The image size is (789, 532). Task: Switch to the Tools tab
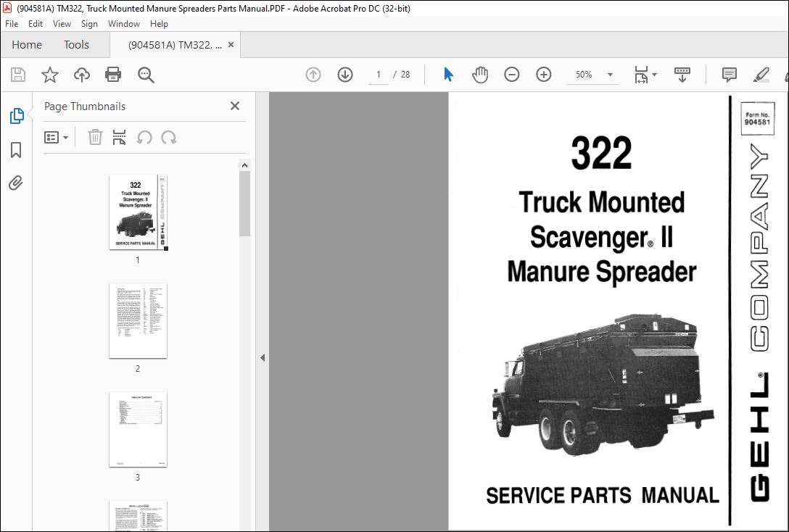pos(76,45)
